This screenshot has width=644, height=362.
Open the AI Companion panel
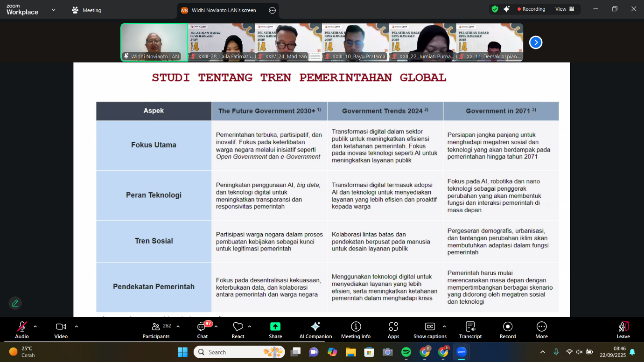(315, 330)
